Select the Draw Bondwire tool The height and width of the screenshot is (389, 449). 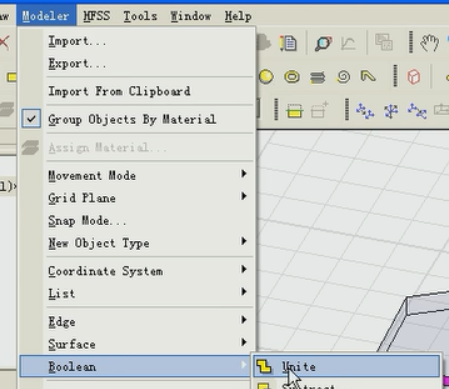(x=368, y=76)
